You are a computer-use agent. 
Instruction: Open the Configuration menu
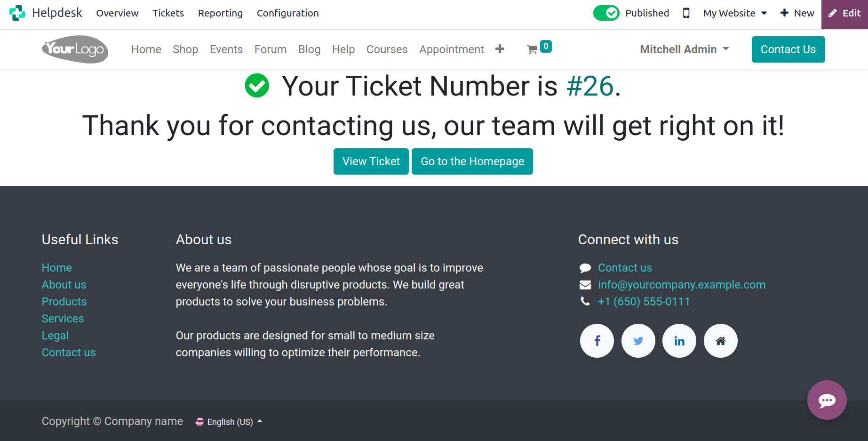point(288,13)
